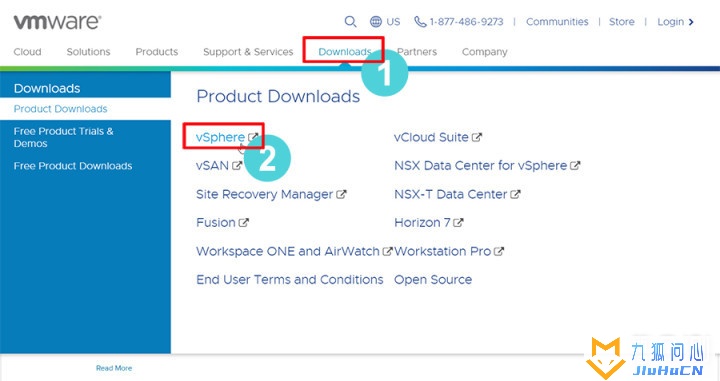The height and width of the screenshot is (381, 720).
Task: Open Site Recovery Manager link
Action: 264,194
